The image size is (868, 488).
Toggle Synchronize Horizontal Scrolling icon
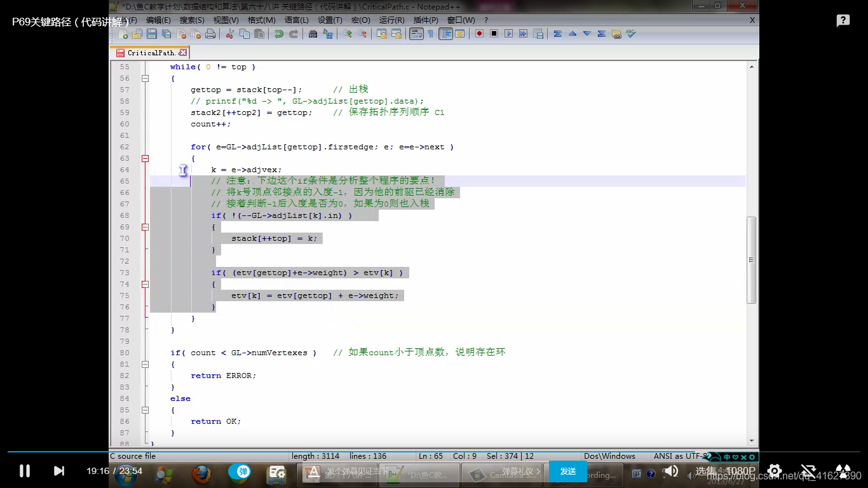[397, 34]
